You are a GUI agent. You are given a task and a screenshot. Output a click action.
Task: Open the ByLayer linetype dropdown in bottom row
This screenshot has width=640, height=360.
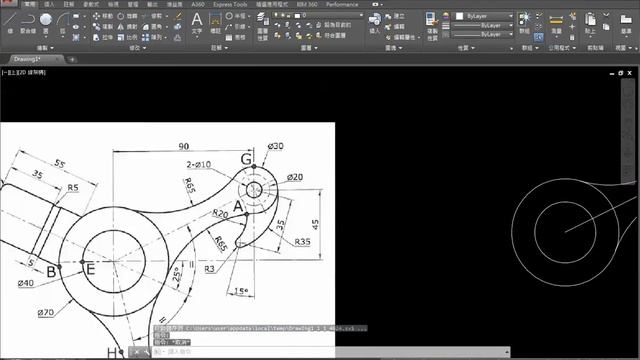(x=483, y=35)
